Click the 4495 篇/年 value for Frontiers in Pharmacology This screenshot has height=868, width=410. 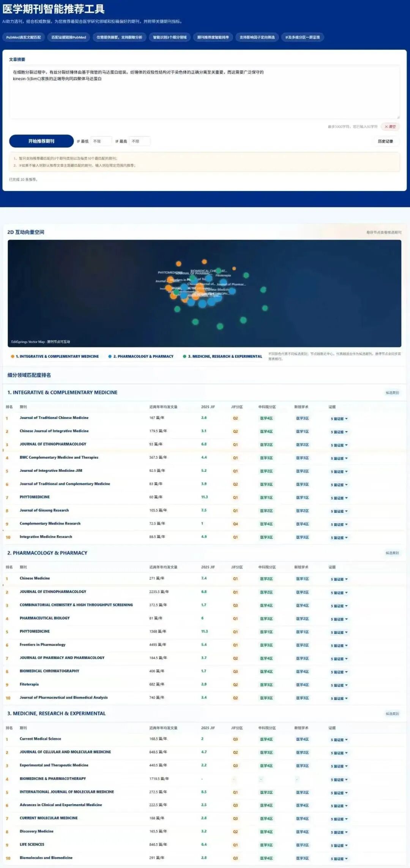click(158, 645)
